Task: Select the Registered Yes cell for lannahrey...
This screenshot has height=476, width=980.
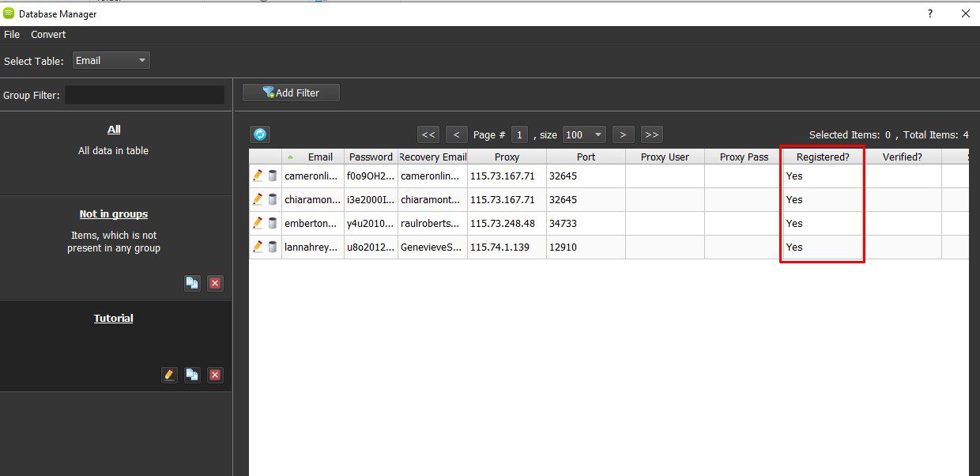Action: (823, 247)
